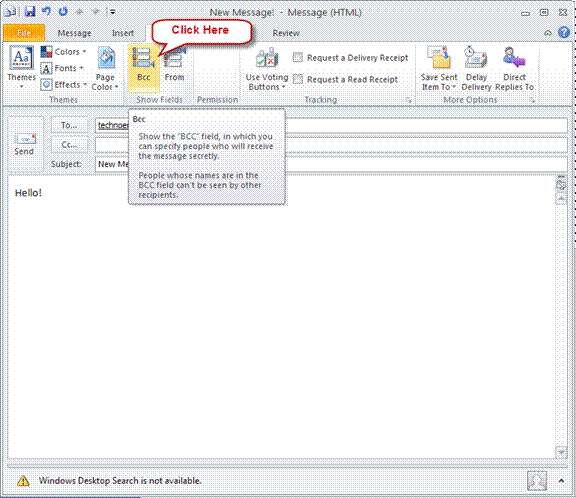Undo with the quick access toolbar arrow

click(x=46, y=11)
